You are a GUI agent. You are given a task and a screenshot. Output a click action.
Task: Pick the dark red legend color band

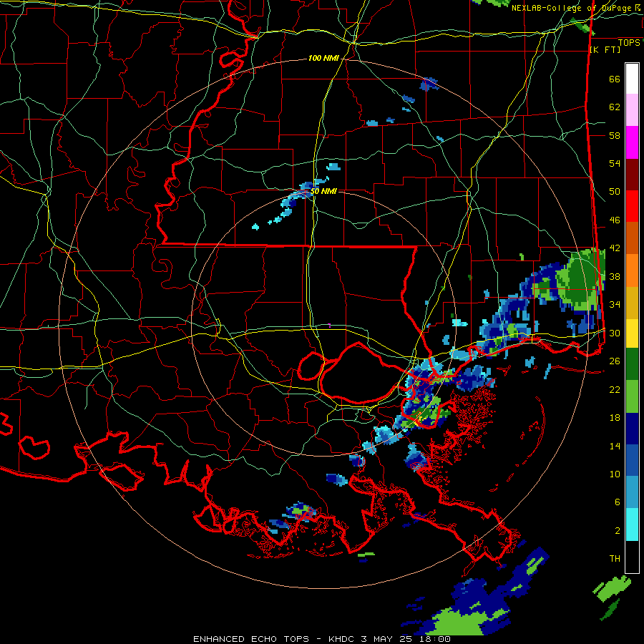point(632,175)
